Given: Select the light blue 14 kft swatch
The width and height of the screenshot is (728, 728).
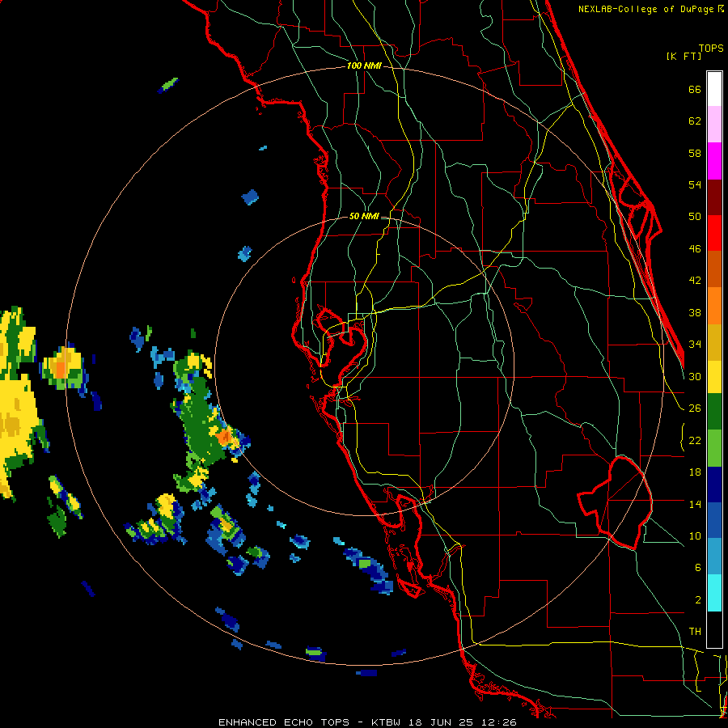Looking at the screenshot, I should [714, 557].
